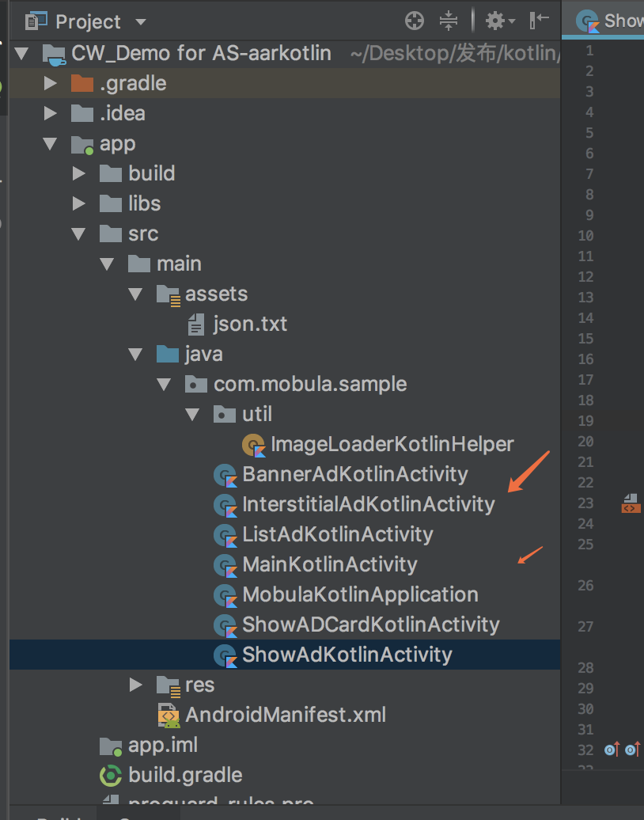The width and height of the screenshot is (644, 820).
Task: Click the ImageLoaderKotlinHelper Kotlin icon
Action: coord(254,445)
